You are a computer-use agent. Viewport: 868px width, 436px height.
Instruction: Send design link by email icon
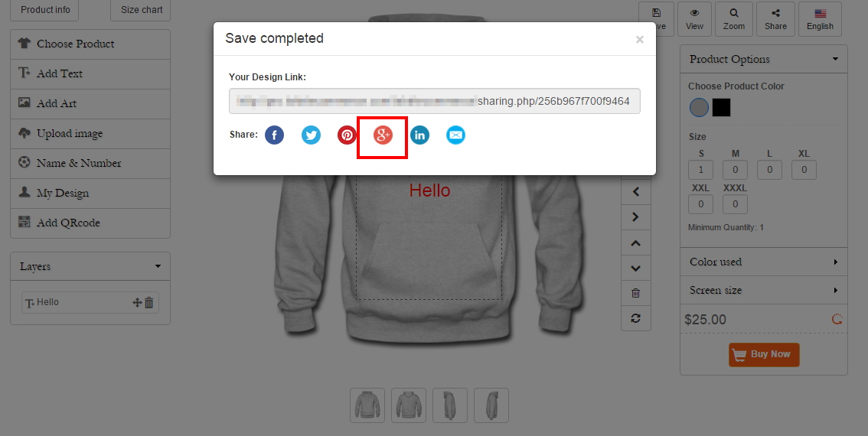[x=455, y=135]
